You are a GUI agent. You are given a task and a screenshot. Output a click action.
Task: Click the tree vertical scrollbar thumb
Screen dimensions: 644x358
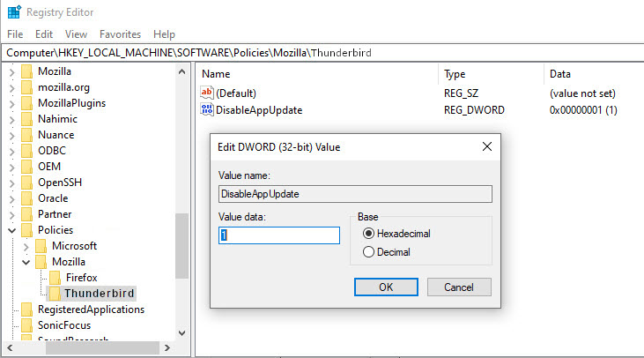[x=182, y=246]
